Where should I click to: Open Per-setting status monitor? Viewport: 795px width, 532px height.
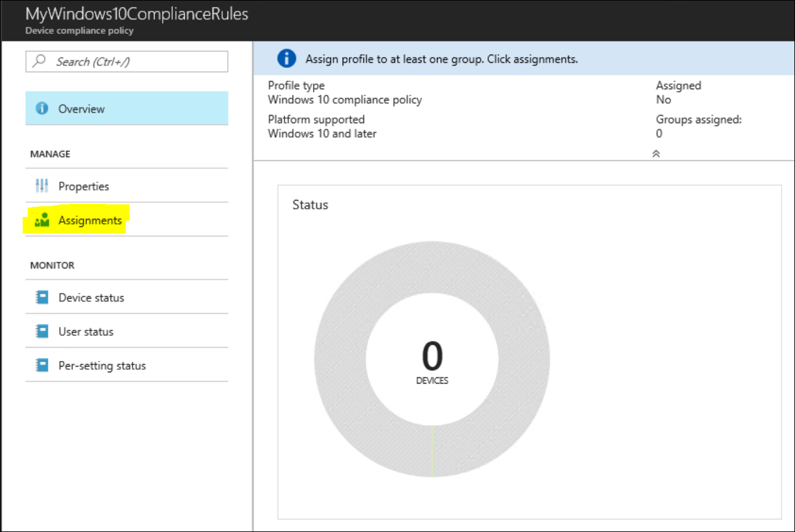[126, 365]
